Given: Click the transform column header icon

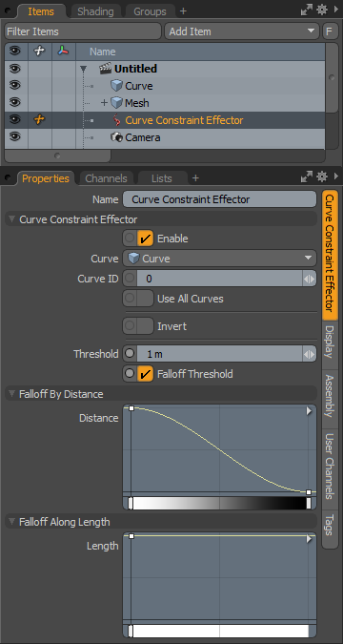Looking at the screenshot, I should (x=39, y=51).
